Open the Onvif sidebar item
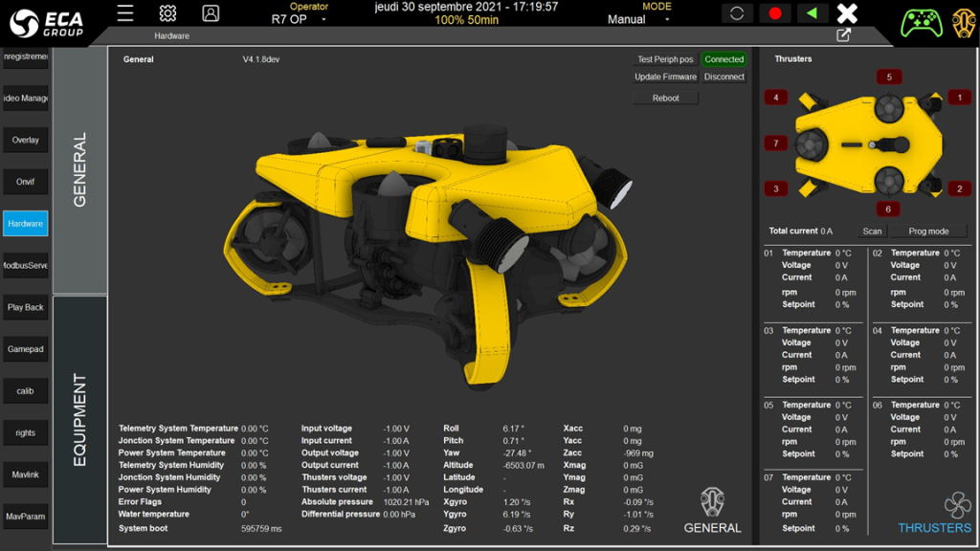980x551 pixels. click(25, 182)
